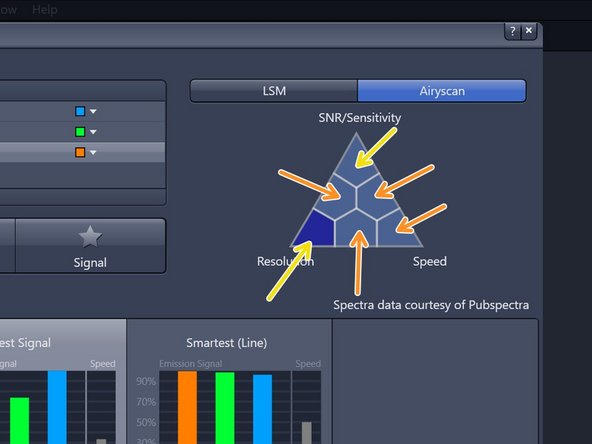
Task: Click the SNR/Sensitivity label
Action: click(359, 117)
